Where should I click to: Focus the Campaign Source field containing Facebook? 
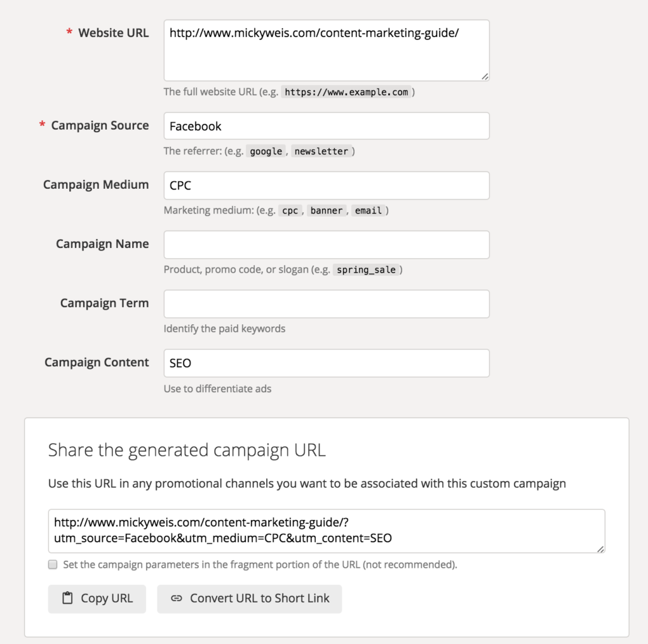326,126
